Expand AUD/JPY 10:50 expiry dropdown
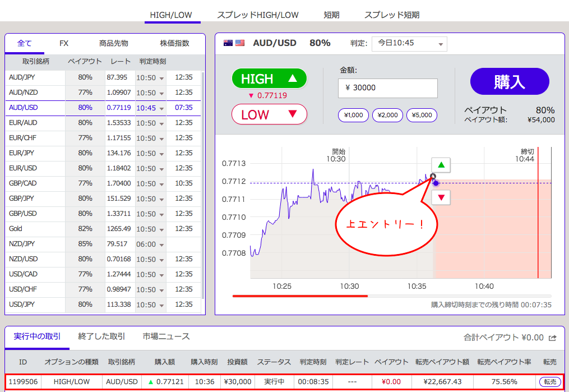This screenshot has width=569, height=392. pyautogui.click(x=150, y=77)
